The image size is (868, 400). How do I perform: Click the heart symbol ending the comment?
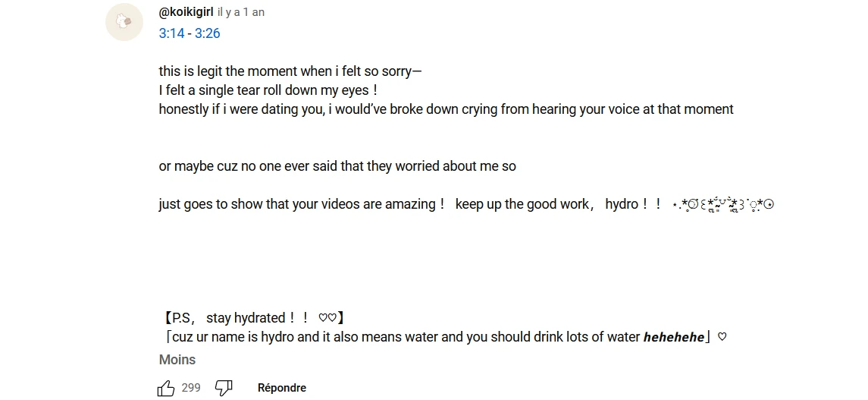(x=722, y=337)
